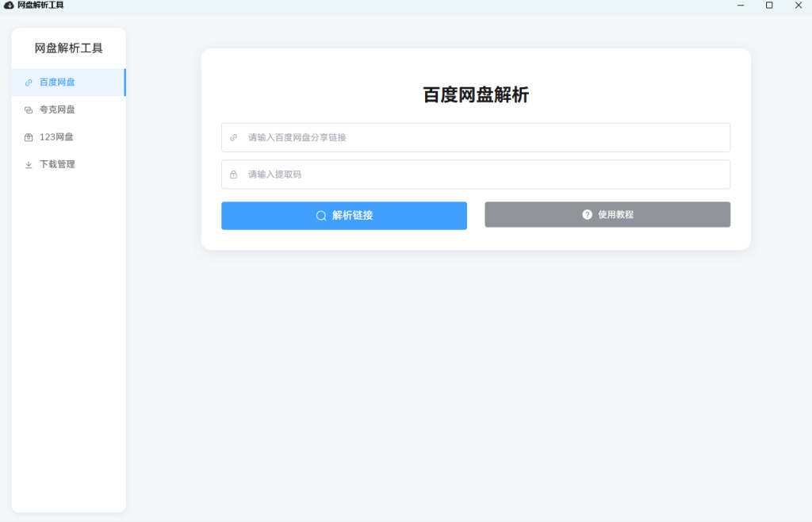This screenshot has height=522, width=812.
Task: Open the gray 使用教程 button
Action: pos(607,214)
